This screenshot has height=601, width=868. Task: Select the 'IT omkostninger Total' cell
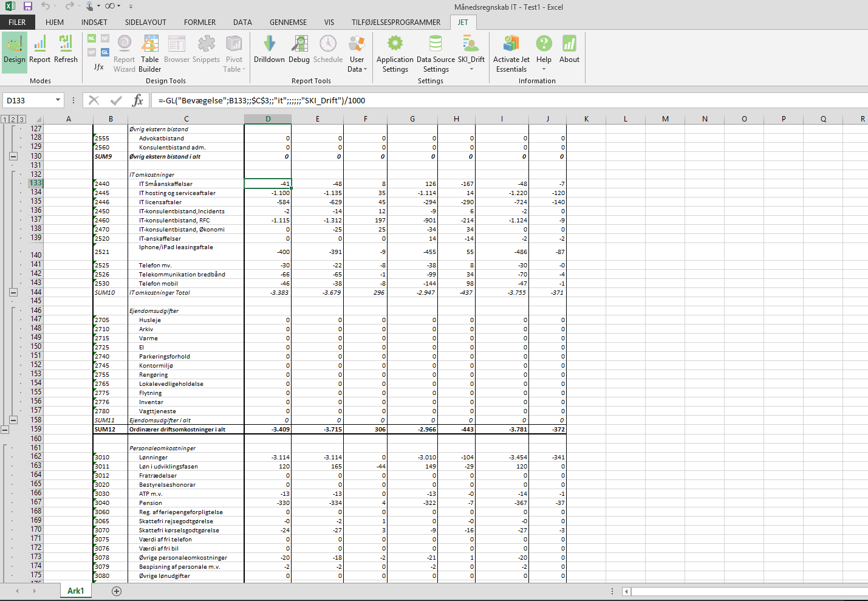click(186, 292)
